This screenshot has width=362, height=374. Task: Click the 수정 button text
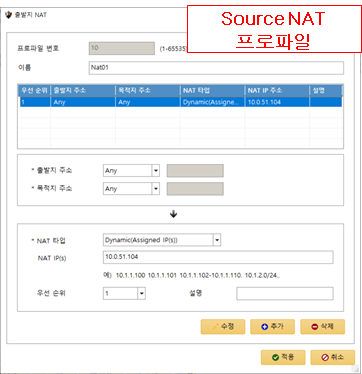tap(228, 326)
